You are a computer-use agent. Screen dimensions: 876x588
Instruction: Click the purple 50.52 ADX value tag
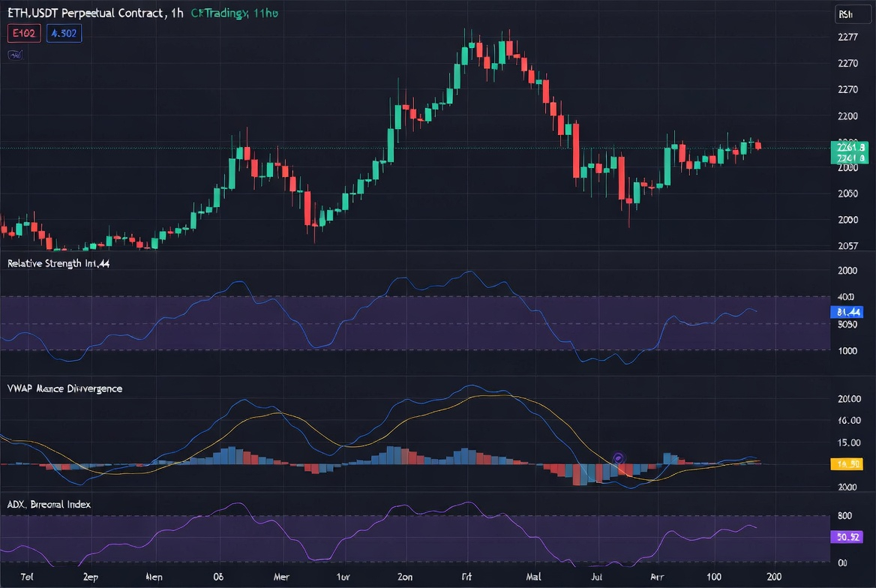click(x=847, y=537)
